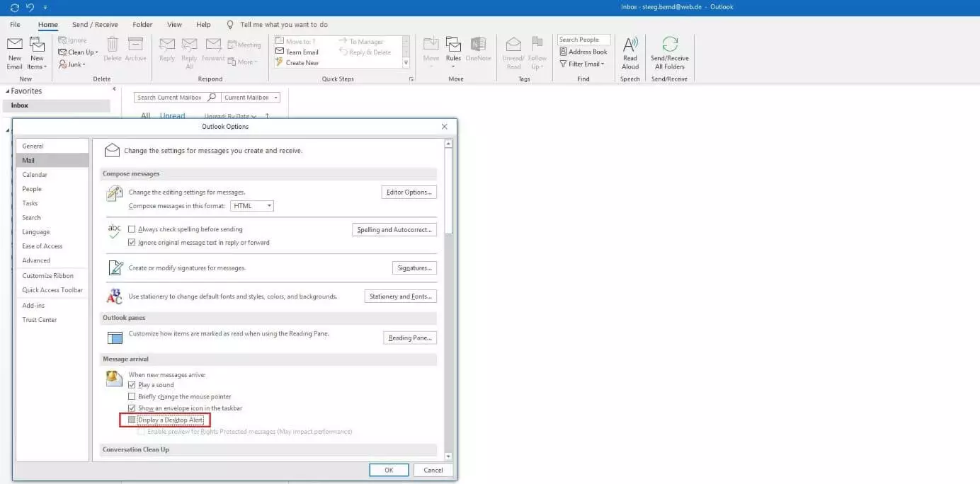Toggle Always check spelling before sending
Image resolution: width=980 pixels, height=484 pixels.
pyautogui.click(x=132, y=229)
